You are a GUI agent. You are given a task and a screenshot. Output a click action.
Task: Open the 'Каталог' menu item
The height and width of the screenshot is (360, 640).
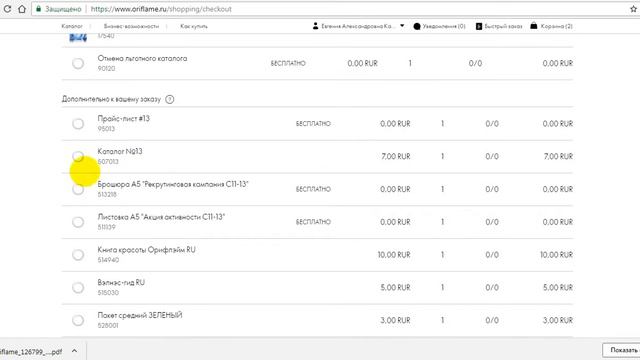click(72, 26)
